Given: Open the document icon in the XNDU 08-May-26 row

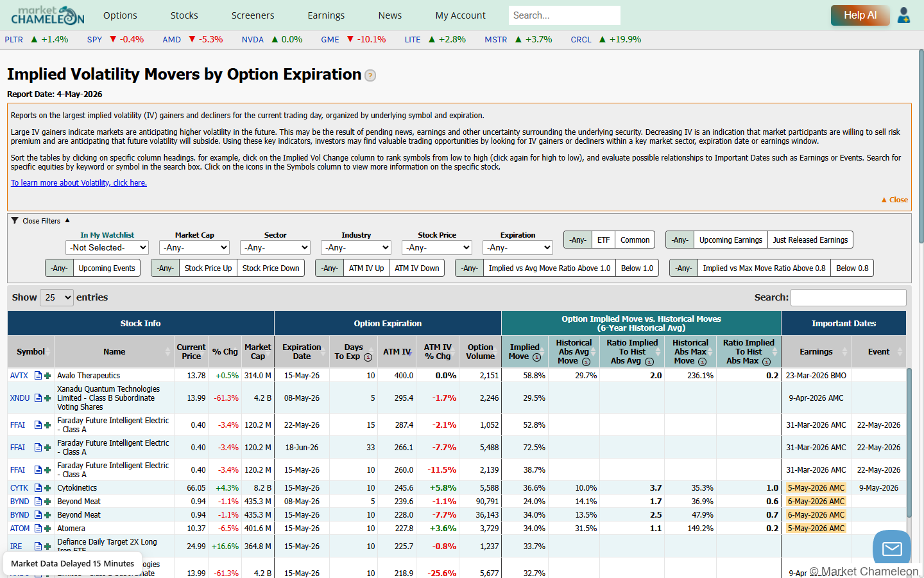Looking at the screenshot, I should point(38,398).
